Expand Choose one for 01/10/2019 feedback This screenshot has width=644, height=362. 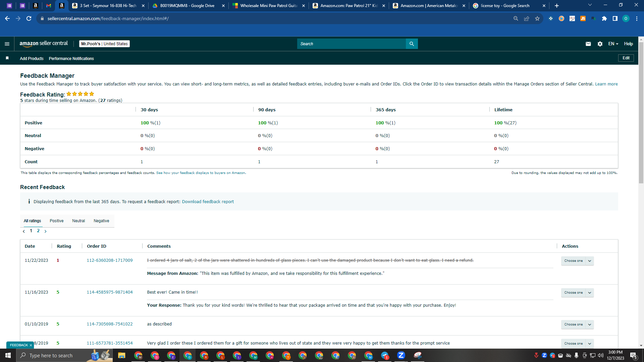pyautogui.click(x=577, y=324)
